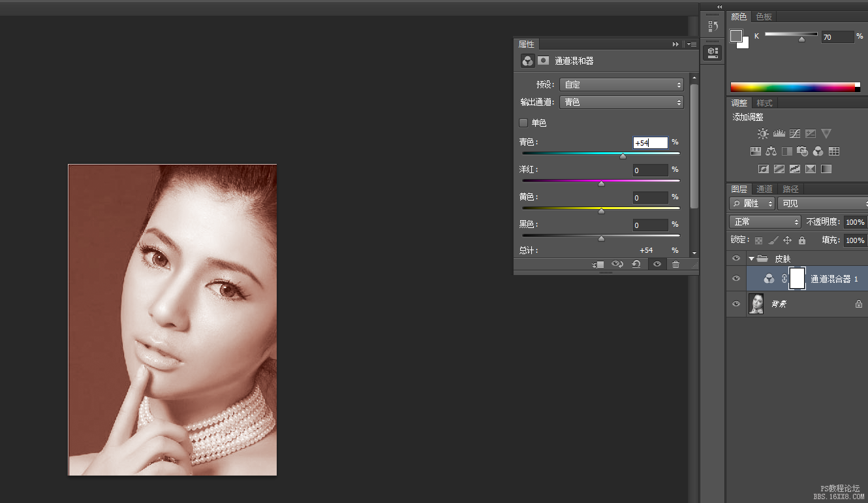Add a Color Balance adjustment

coord(771,151)
